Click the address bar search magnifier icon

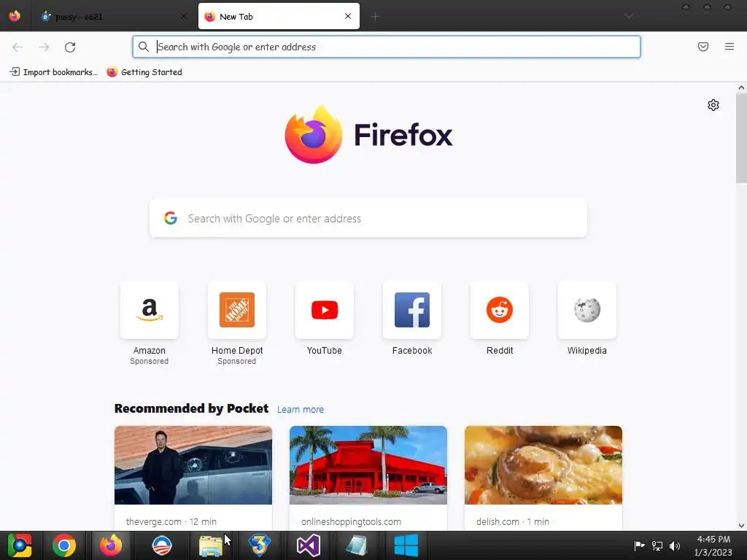pyautogui.click(x=144, y=47)
